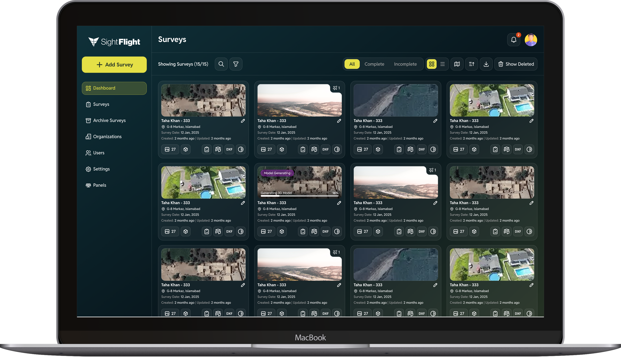Click the sort surveys icon
Screen dimensions: 621x364
(471, 64)
